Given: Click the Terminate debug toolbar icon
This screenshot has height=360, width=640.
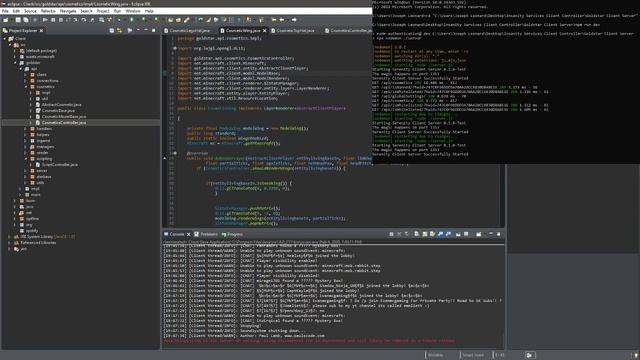Looking at the screenshot, I should (61, 20).
